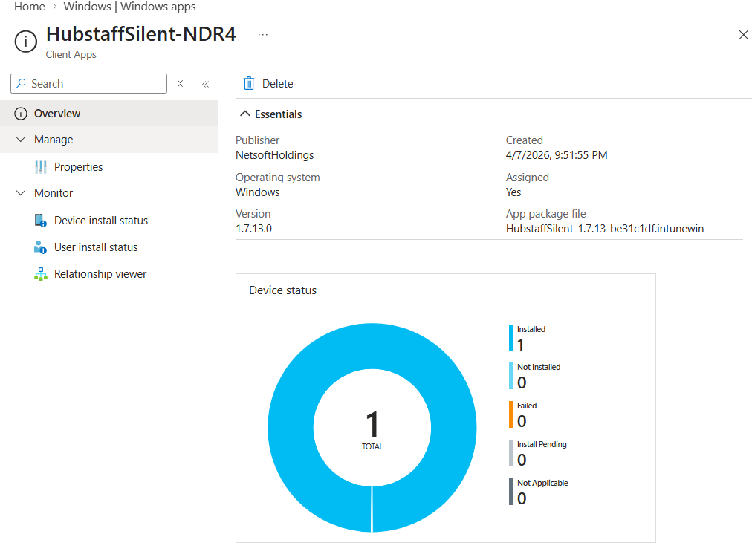Screen dimensions: 752x560
Task: Click the User install status icon
Action: [x=41, y=247]
